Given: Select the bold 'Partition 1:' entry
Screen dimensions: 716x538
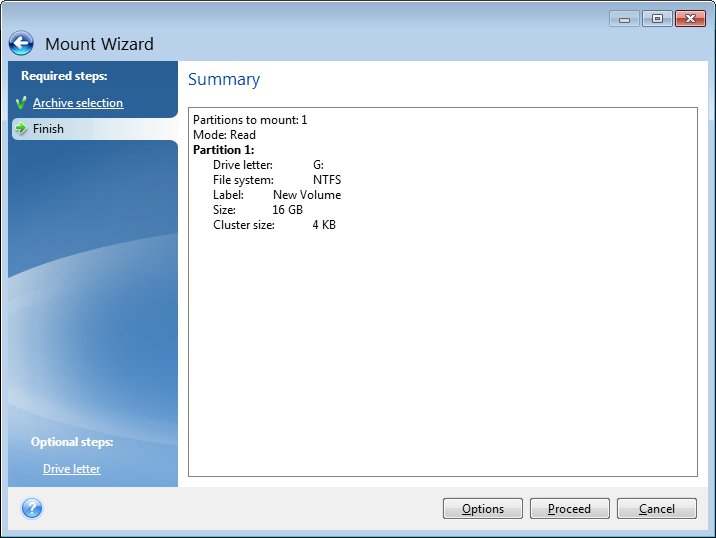Looking at the screenshot, I should (x=223, y=150).
